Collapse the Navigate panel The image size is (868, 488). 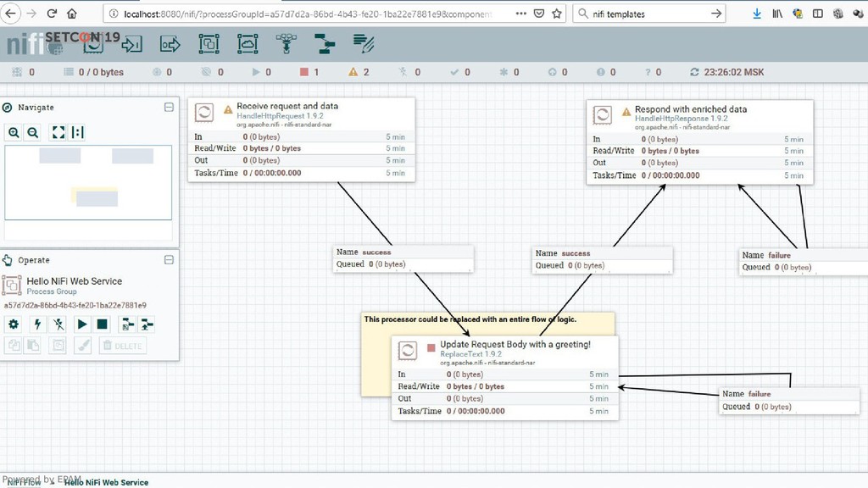[x=169, y=108]
